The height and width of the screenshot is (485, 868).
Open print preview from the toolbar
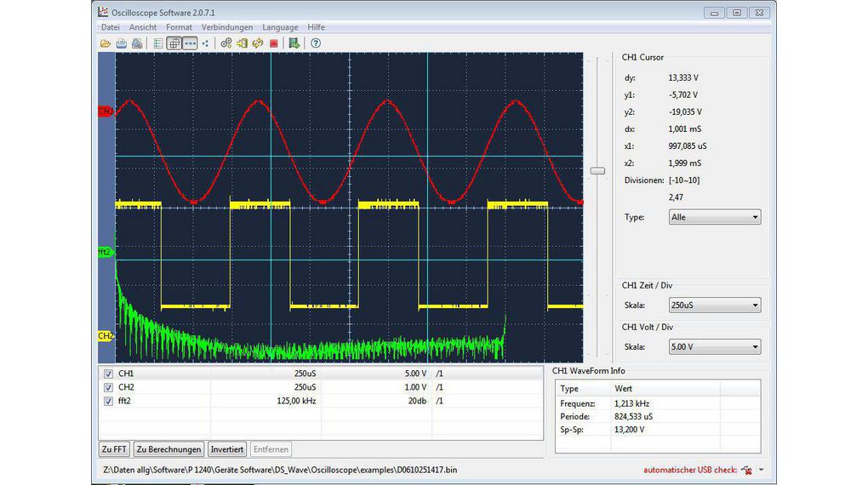[x=136, y=43]
